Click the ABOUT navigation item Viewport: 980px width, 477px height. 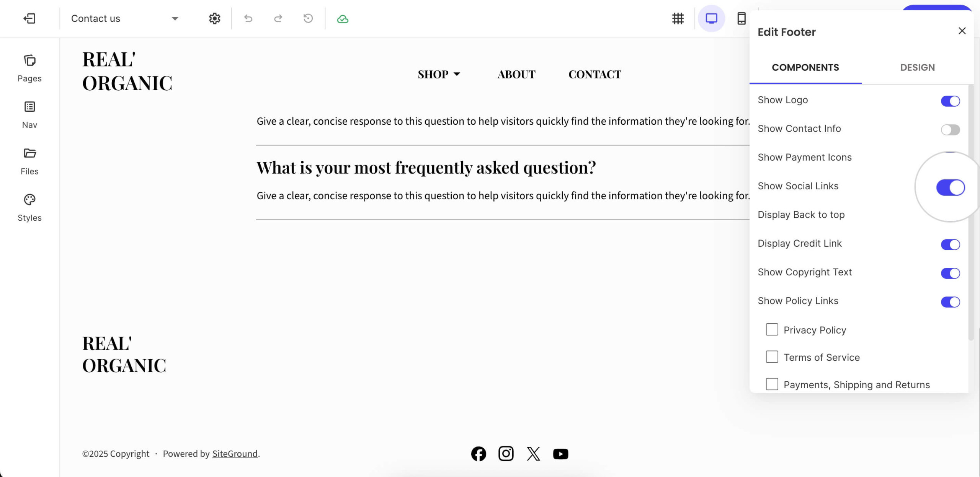pos(516,74)
